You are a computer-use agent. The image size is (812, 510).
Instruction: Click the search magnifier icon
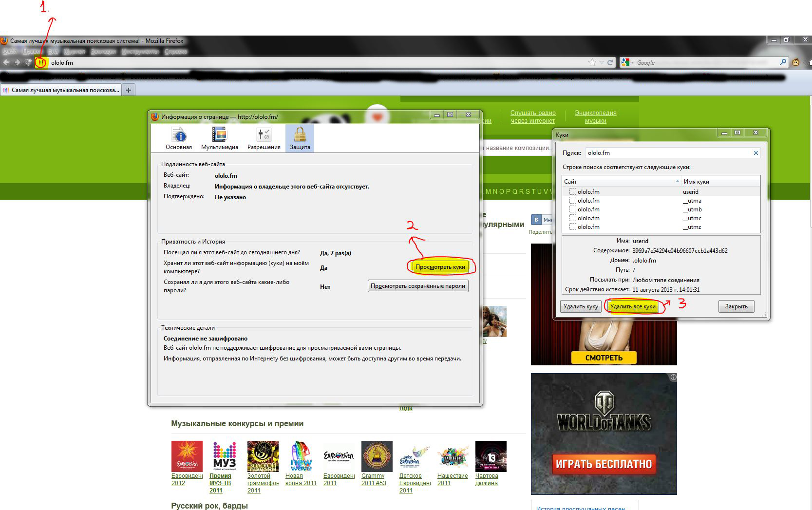tap(783, 62)
